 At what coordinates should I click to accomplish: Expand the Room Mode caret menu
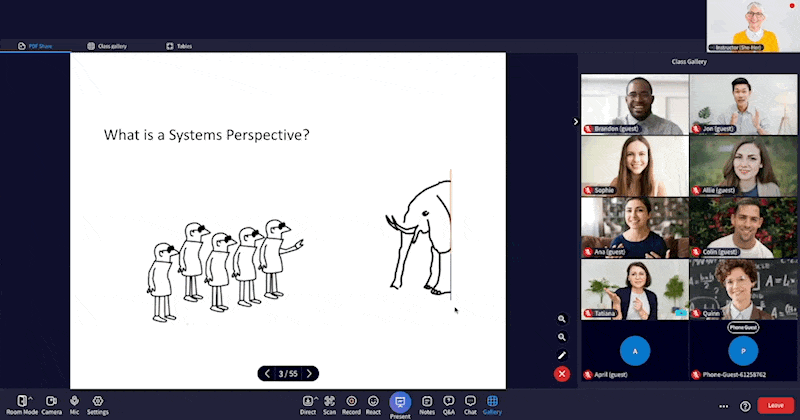click(31, 399)
